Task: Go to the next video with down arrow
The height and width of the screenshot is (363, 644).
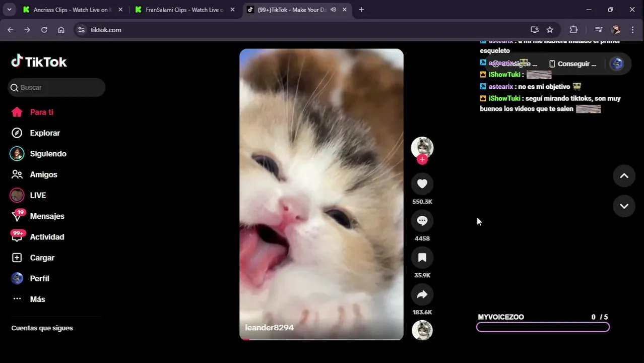Action: [x=624, y=206]
